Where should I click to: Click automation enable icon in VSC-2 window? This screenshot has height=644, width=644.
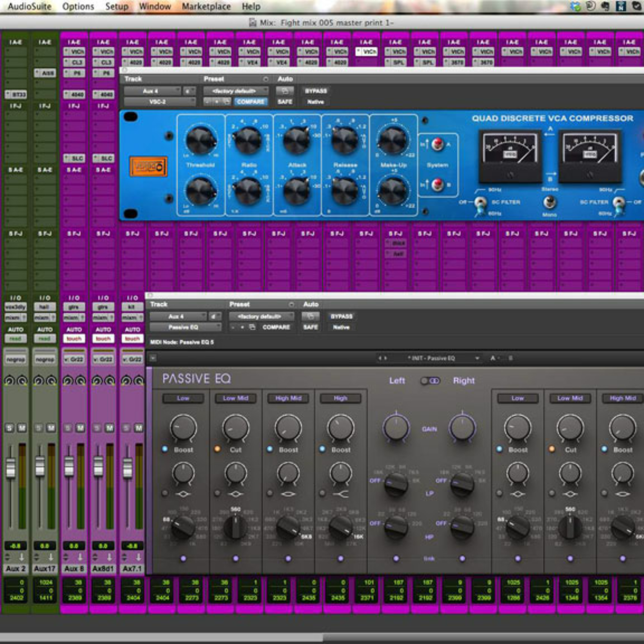point(285,91)
